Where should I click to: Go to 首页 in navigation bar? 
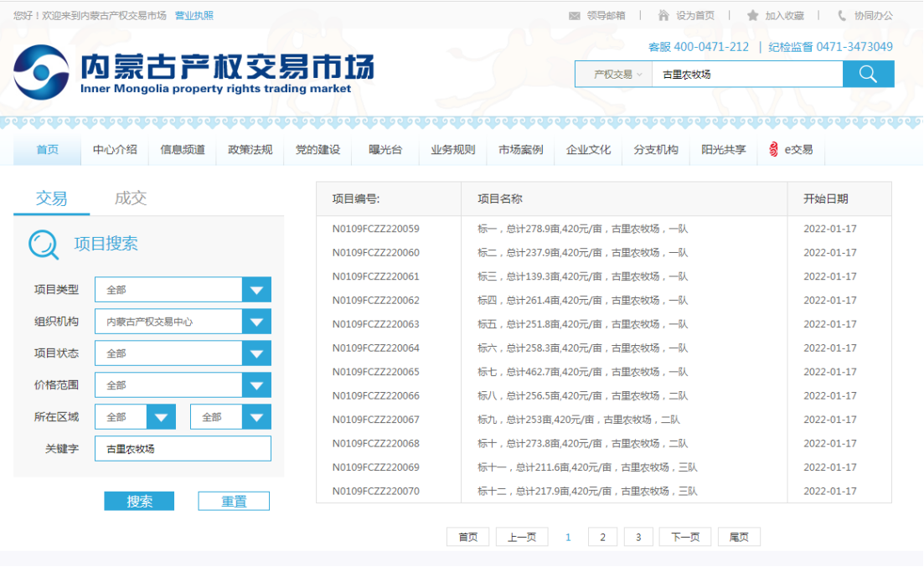pyautogui.click(x=47, y=150)
